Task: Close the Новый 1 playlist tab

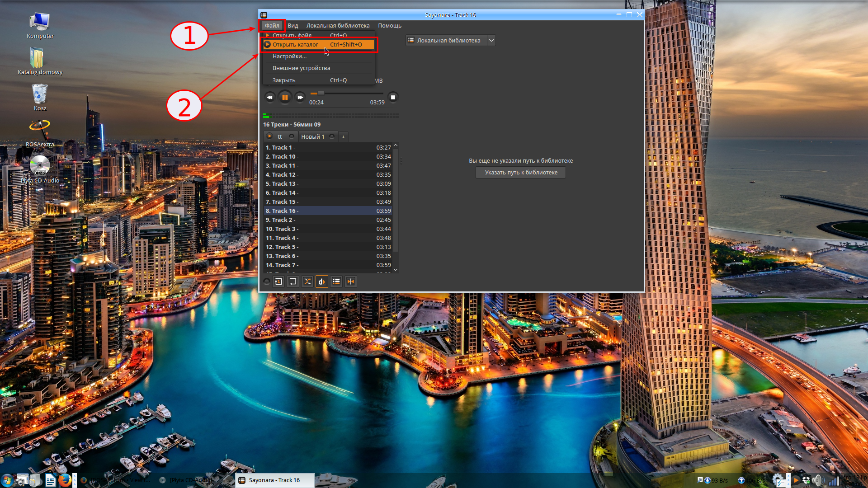Action: pos(332,136)
